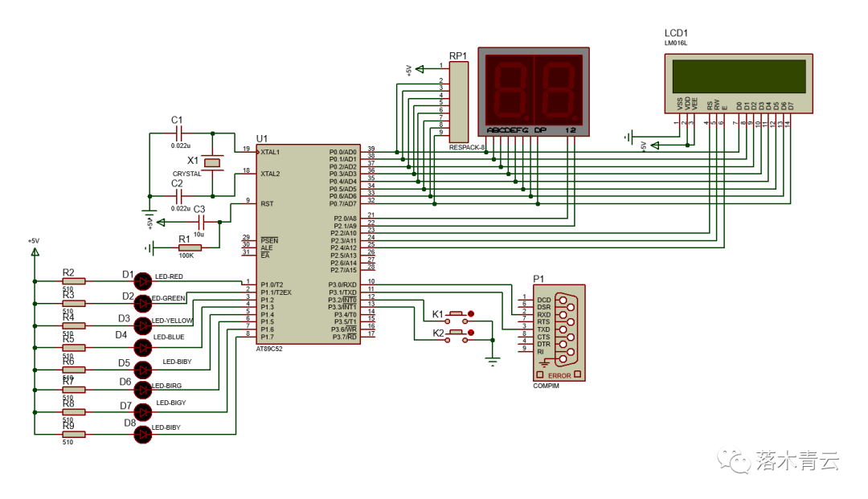Select the 10u capacitor C3
Image resolution: width=868 pixels, height=499 pixels.
coord(201,223)
